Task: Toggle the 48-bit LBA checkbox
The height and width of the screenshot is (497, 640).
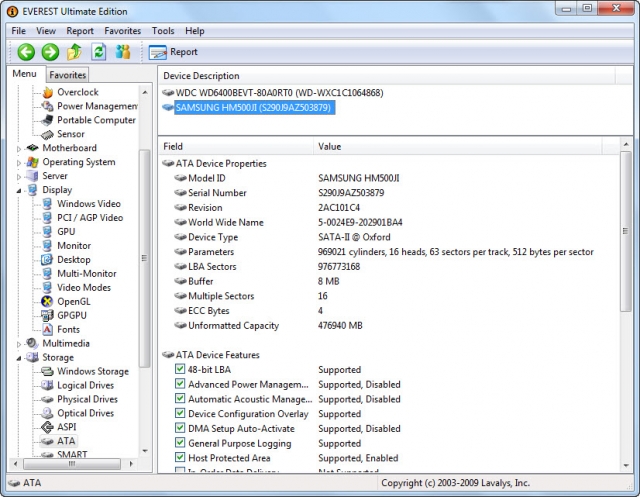Action: [180, 369]
